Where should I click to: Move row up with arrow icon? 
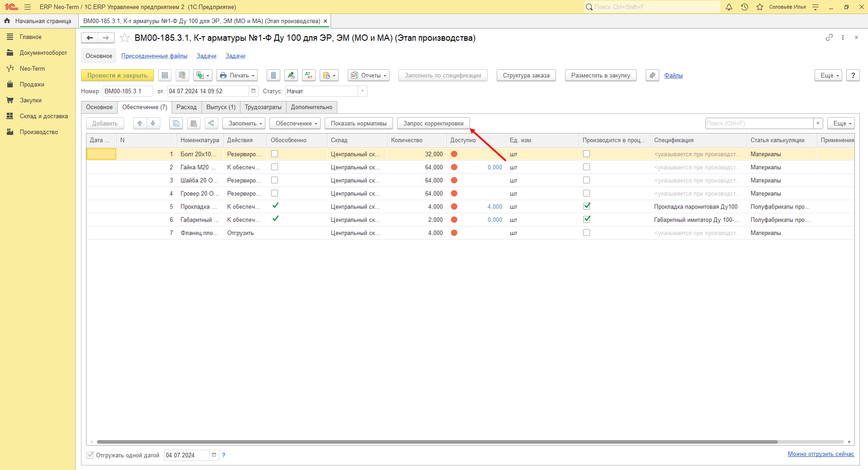[140, 123]
